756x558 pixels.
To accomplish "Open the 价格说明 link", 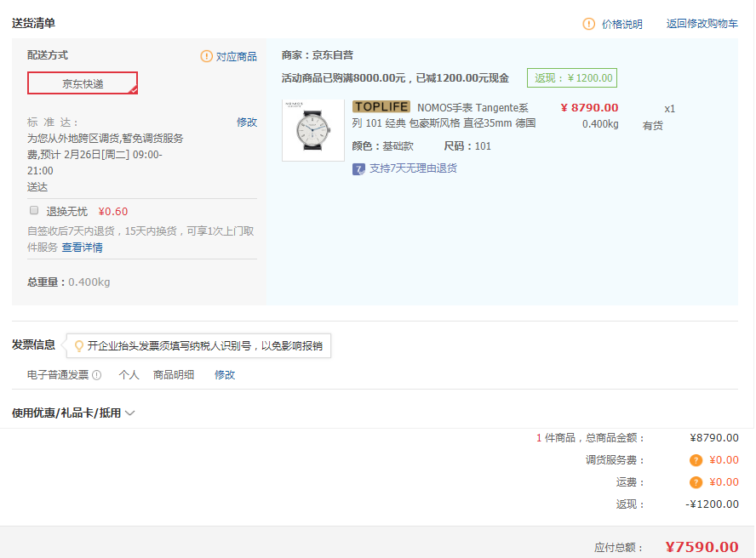I will [x=622, y=24].
